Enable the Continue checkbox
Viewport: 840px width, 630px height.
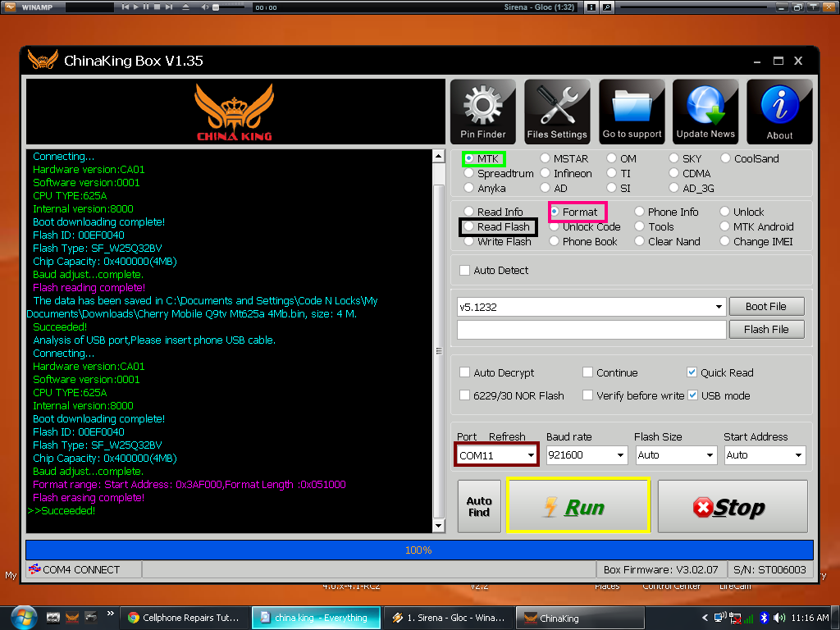(587, 372)
